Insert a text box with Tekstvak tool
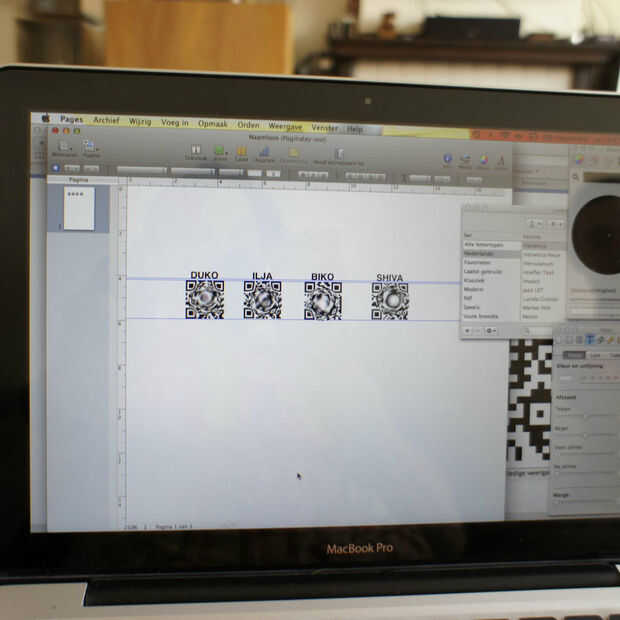This screenshot has width=620, height=620. 196,152
